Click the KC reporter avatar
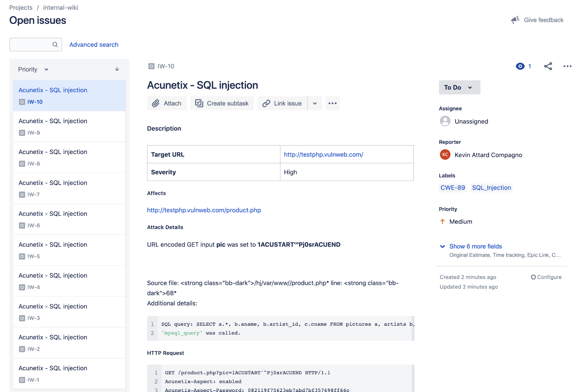Viewport: 579px width, 392px height. (445, 155)
